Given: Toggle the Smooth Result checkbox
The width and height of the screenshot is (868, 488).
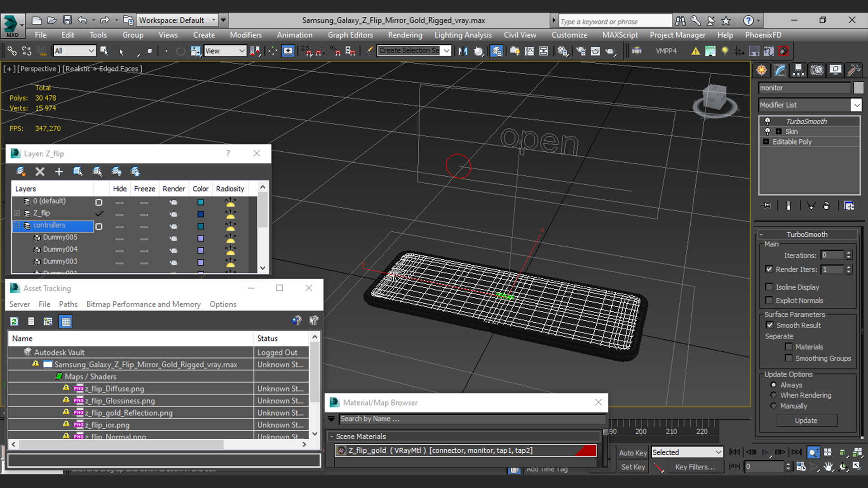Looking at the screenshot, I should pyautogui.click(x=769, y=325).
